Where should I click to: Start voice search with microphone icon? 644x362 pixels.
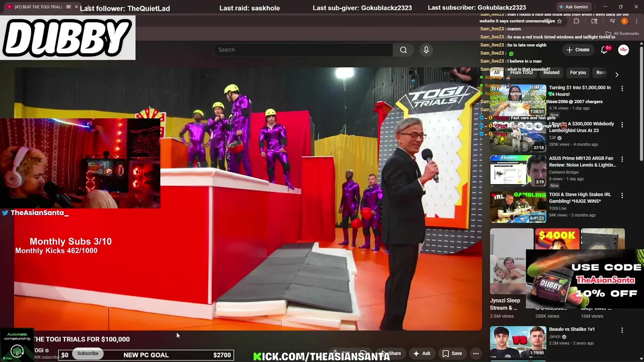click(x=426, y=50)
